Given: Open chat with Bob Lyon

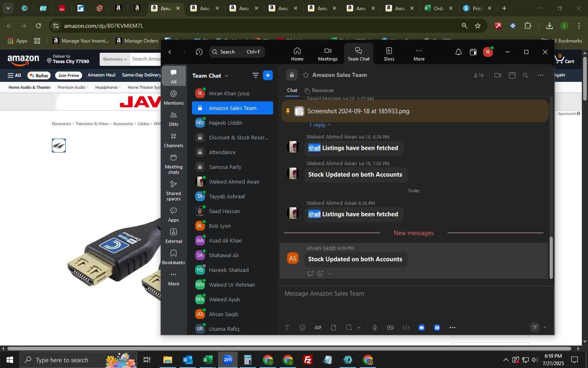Looking at the screenshot, I should point(232,226).
